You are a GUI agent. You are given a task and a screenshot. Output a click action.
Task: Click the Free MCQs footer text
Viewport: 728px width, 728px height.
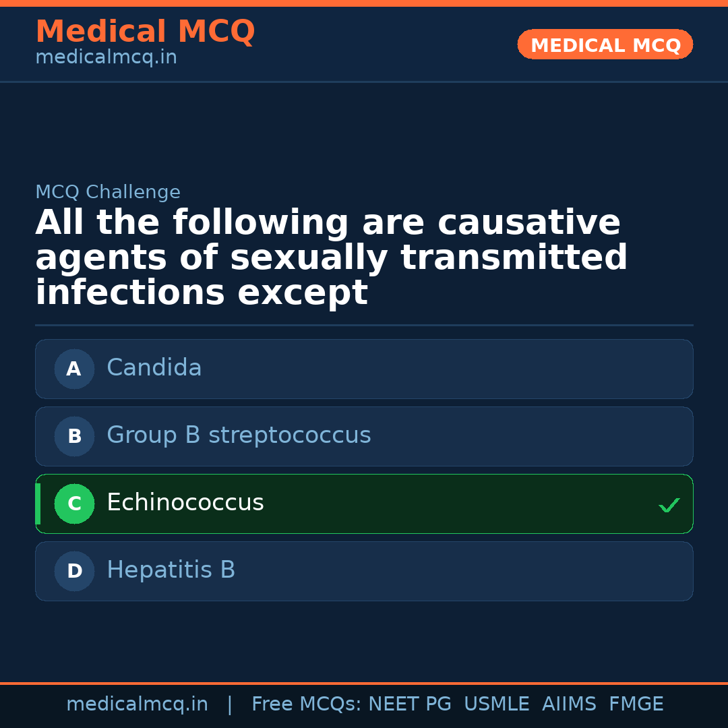point(307,704)
